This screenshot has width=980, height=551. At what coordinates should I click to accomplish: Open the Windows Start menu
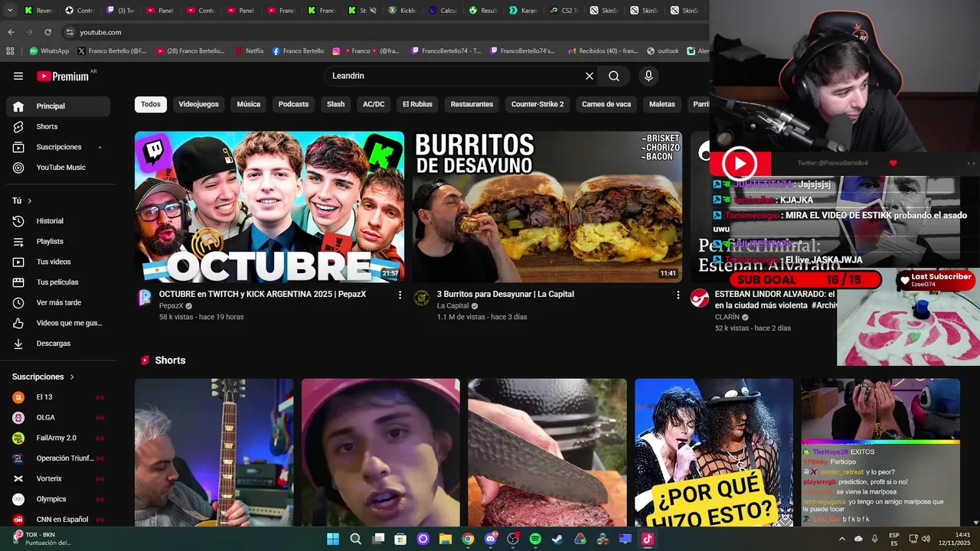click(333, 539)
